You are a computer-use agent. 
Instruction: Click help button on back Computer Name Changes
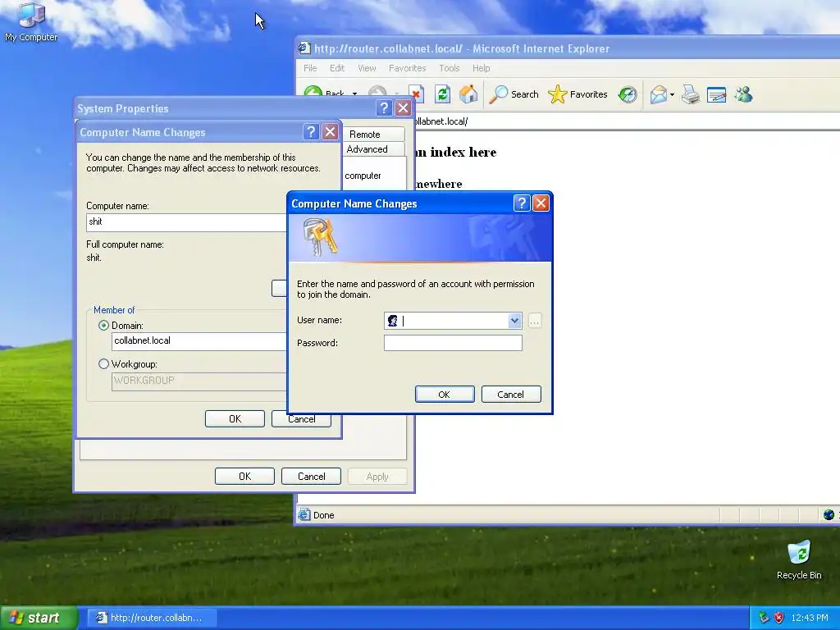point(311,132)
